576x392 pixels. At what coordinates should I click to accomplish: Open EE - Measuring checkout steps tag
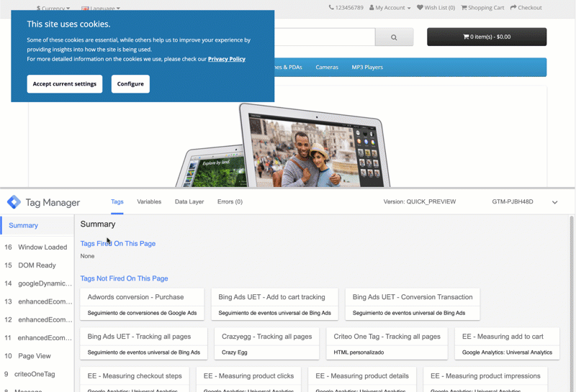tap(135, 380)
